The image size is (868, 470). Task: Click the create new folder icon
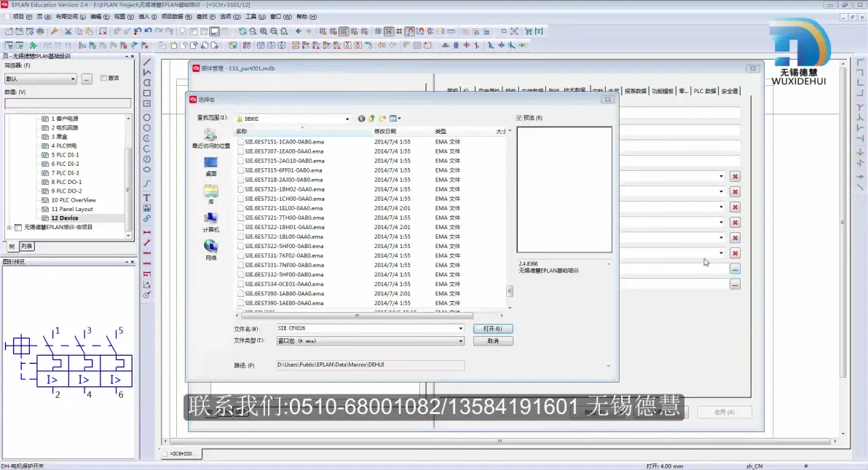382,119
